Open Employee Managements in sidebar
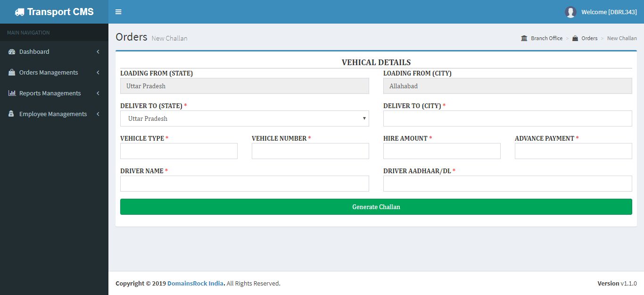 (54, 114)
